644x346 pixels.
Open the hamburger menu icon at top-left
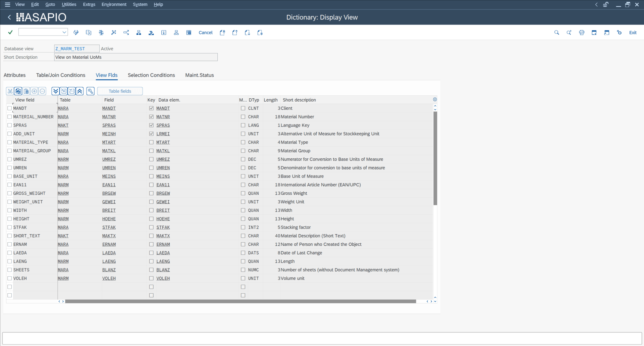7,4
